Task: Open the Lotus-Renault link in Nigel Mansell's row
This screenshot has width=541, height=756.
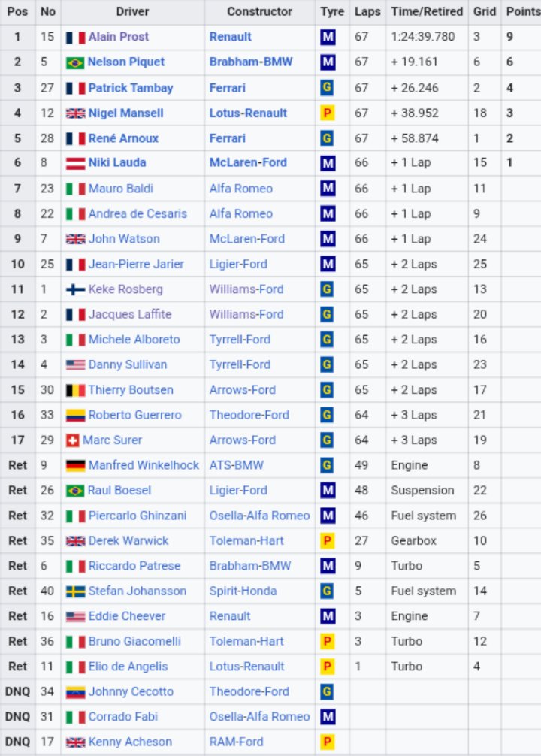Action: click(x=248, y=113)
